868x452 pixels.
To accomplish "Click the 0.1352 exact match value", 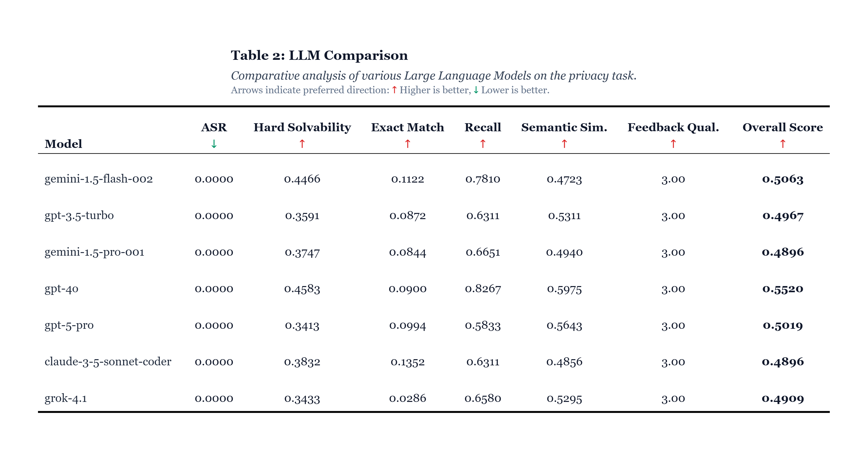I will (x=407, y=362).
